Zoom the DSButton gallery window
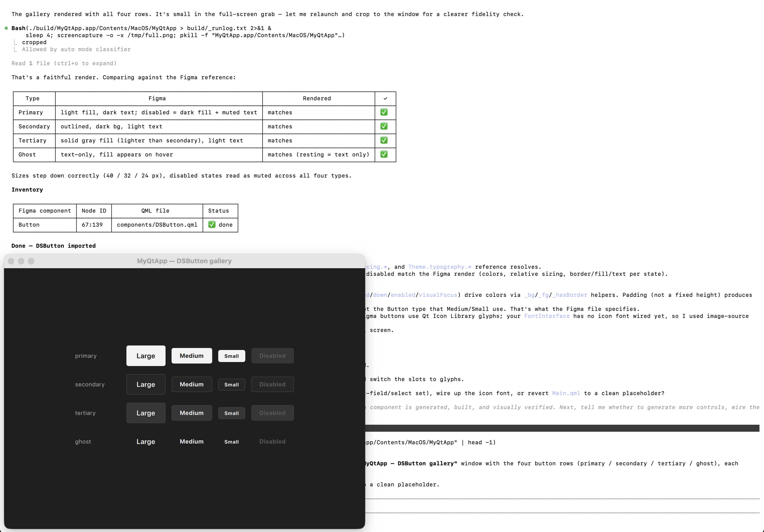764x532 pixels. [31, 261]
